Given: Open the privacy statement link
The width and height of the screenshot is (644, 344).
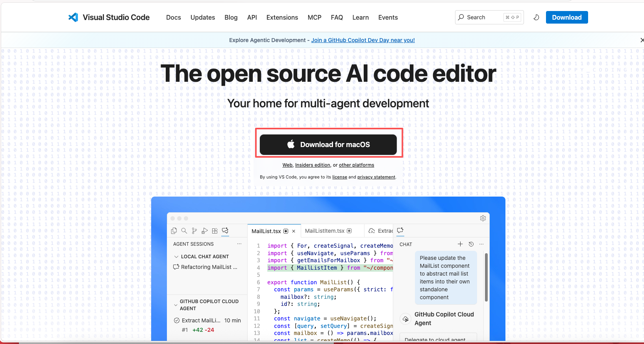Looking at the screenshot, I should point(376,177).
